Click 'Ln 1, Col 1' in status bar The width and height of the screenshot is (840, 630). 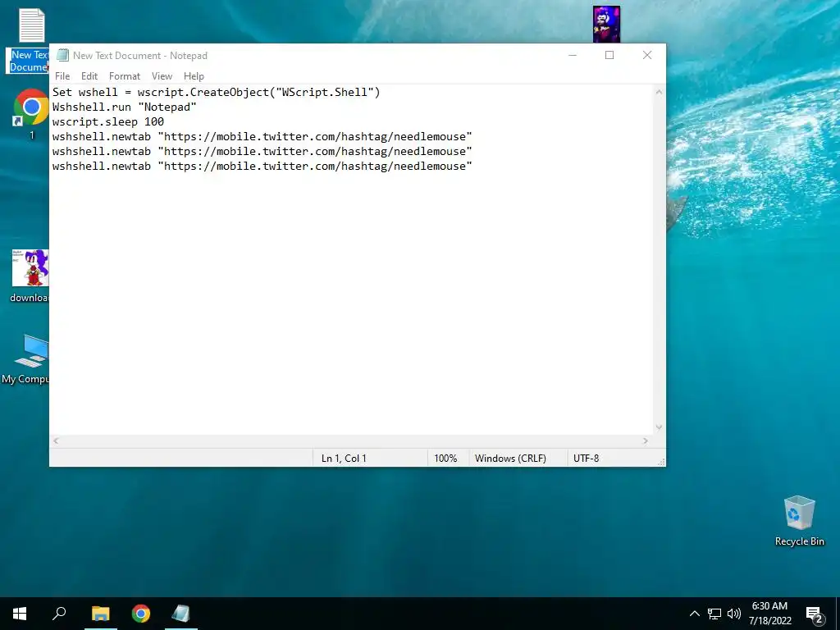pyautogui.click(x=344, y=458)
